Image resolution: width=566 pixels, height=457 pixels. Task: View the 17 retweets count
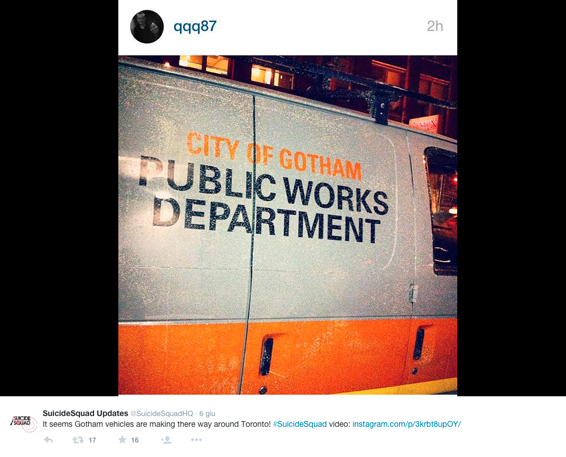[92, 440]
